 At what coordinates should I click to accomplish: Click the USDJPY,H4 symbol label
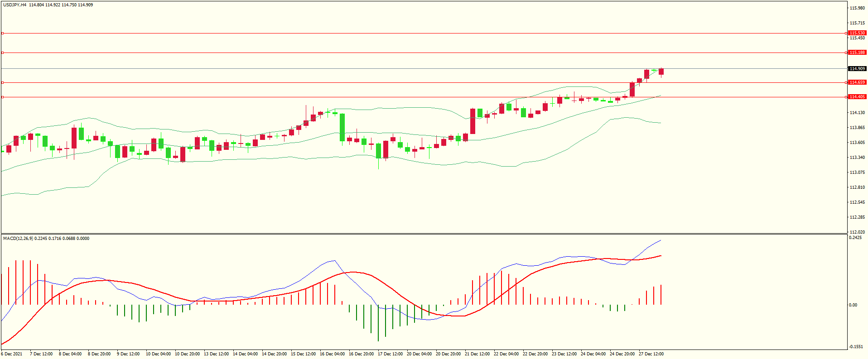click(15, 5)
